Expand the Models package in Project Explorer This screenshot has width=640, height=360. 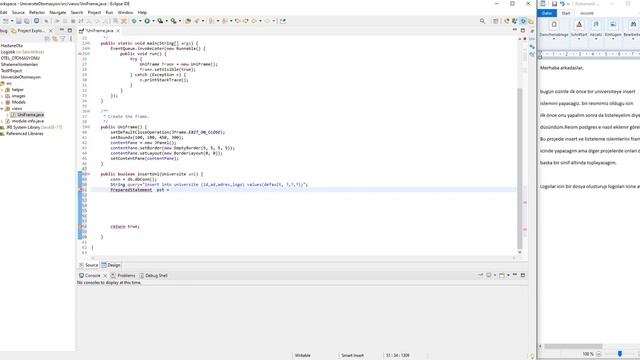(2, 102)
